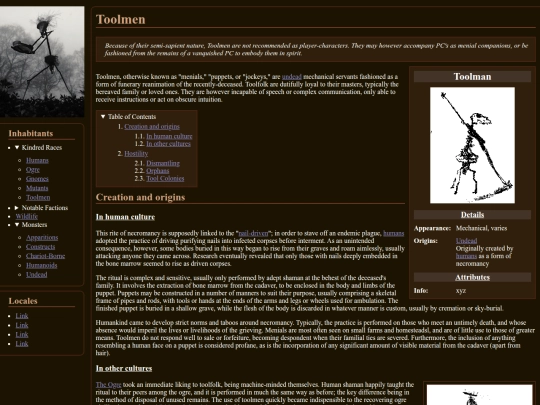Click the In other cultures subheading
The height and width of the screenshot is (405, 540).
[124, 368]
